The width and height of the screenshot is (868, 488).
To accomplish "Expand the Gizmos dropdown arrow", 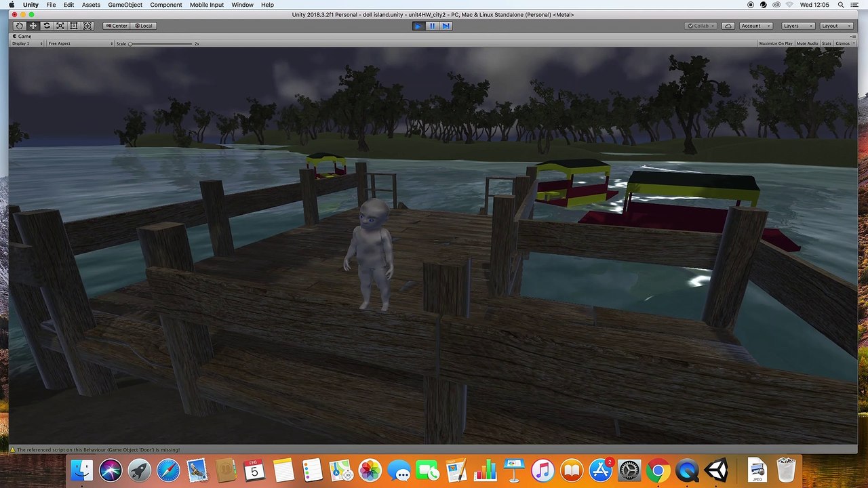I will click(x=853, y=43).
